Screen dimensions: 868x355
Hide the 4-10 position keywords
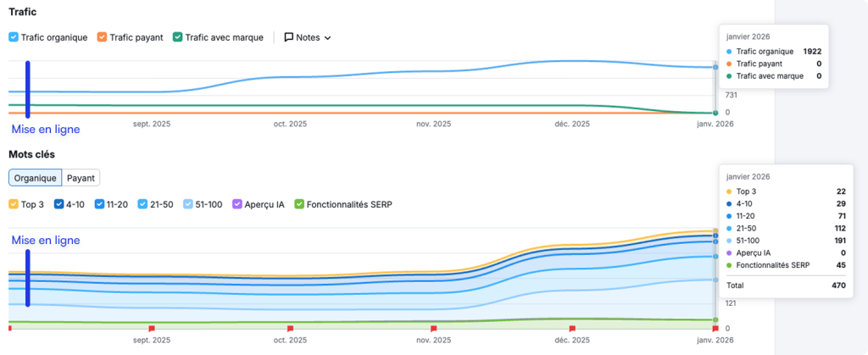pyautogui.click(x=59, y=204)
